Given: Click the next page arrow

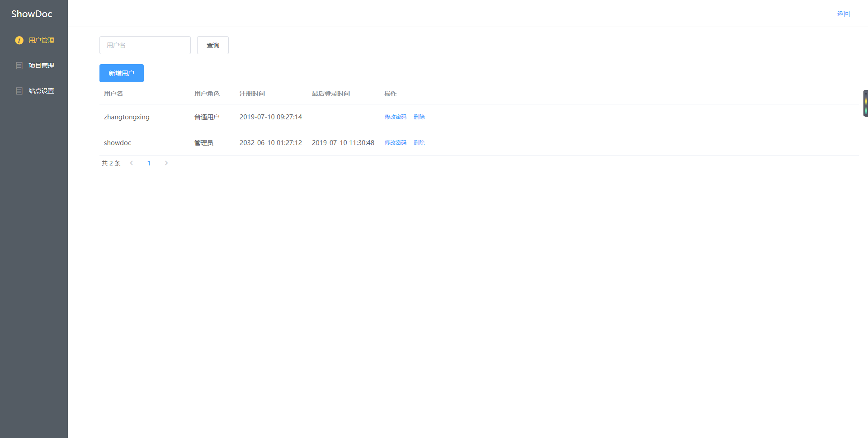Looking at the screenshot, I should (x=166, y=163).
